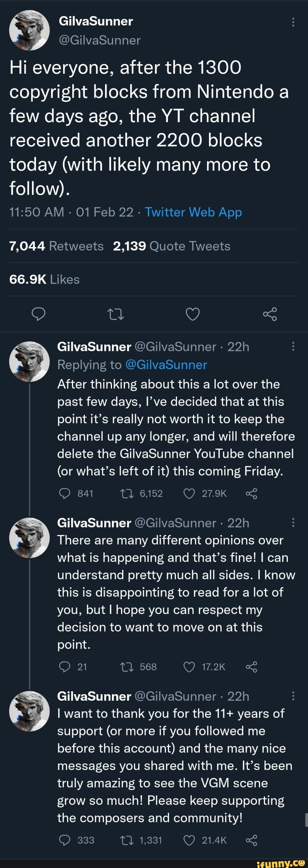Viewport: 308px width, 868px height.
Task: Open the more options menu on the main tweet
Action: point(293,22)
